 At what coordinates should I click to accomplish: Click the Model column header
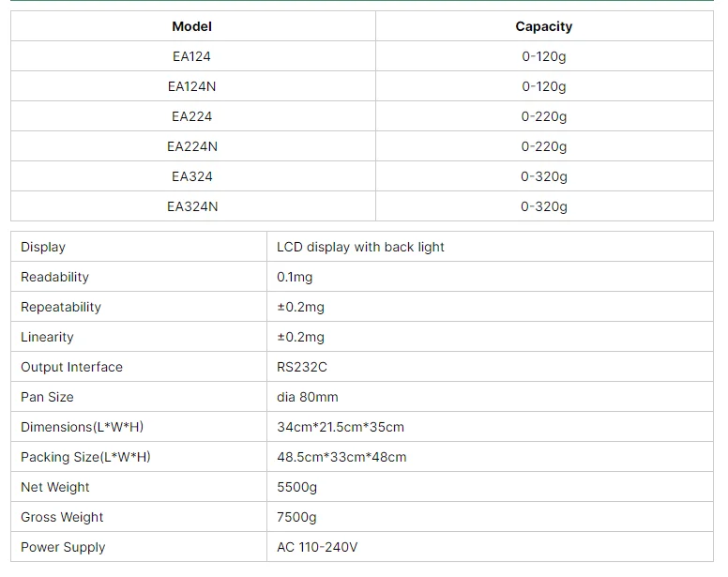click(191, 26)
